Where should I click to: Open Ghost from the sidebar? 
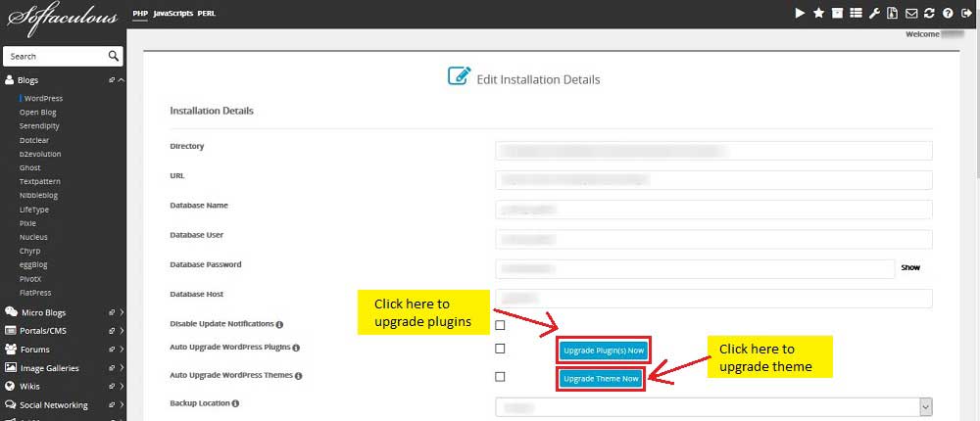(30, 168)
